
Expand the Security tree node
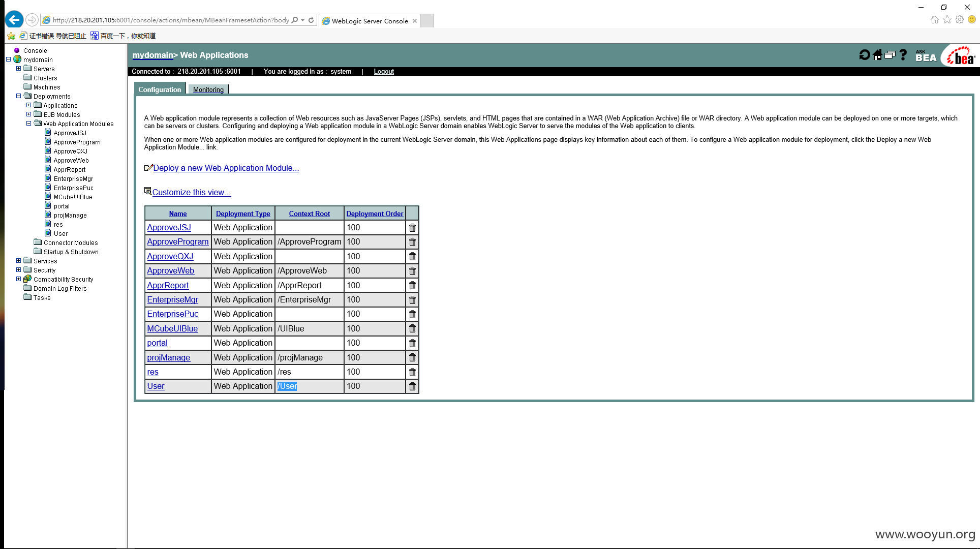tap(19, 270)
